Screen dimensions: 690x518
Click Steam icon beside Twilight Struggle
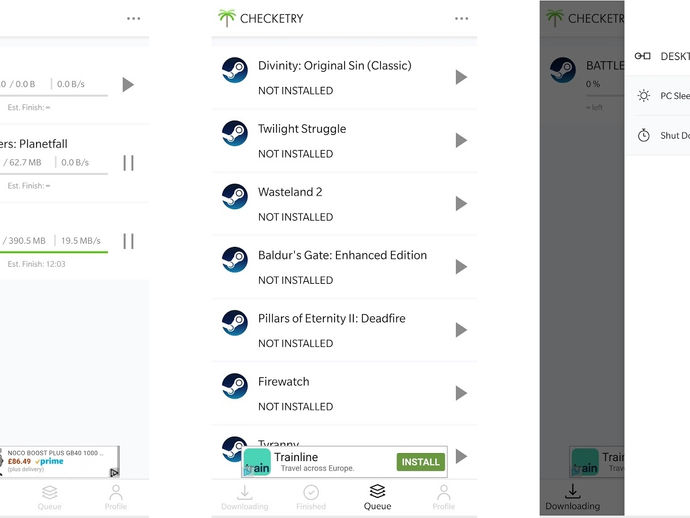click(x=235, y=133)
